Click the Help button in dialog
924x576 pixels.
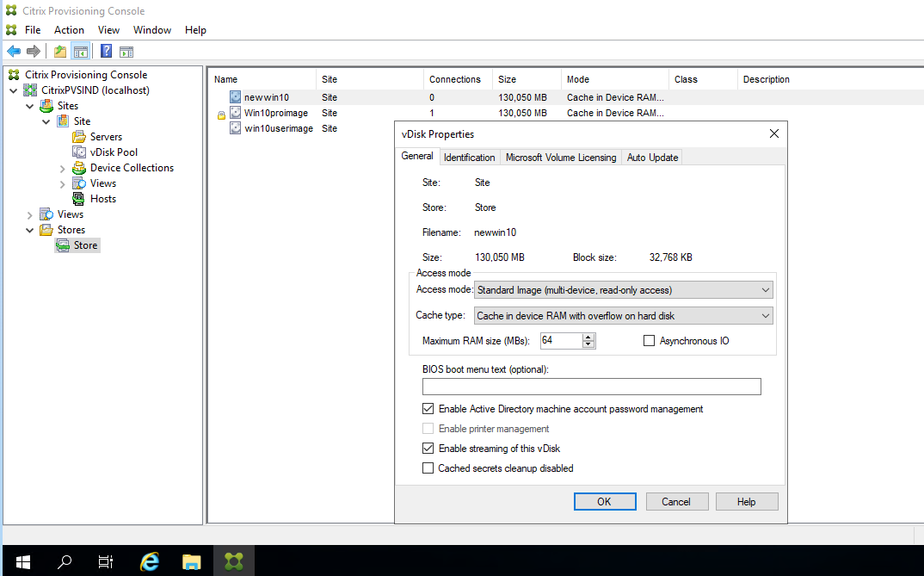point(746,502)
